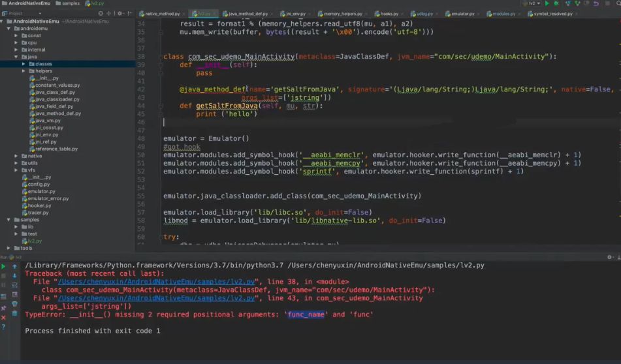Click the up arrow in Run panel

pos(15,266)
